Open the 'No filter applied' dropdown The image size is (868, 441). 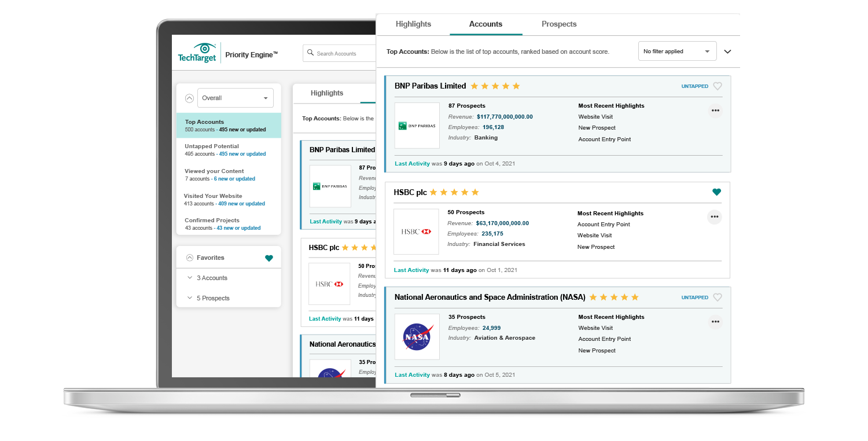(x=677, y=52)
